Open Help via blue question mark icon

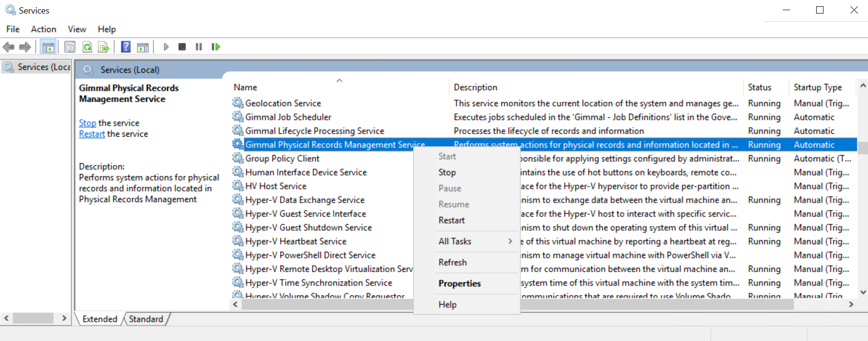pos(126,47)
